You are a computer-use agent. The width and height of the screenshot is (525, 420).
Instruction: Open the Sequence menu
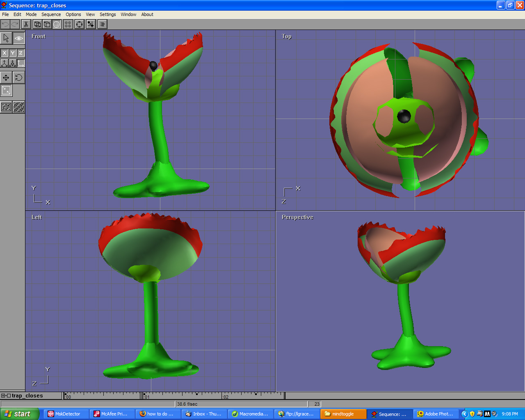click(51, 14)
